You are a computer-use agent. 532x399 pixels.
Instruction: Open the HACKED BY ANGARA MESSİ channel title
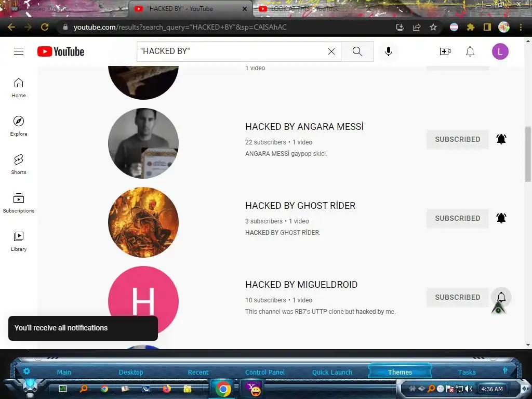point(304,127)
